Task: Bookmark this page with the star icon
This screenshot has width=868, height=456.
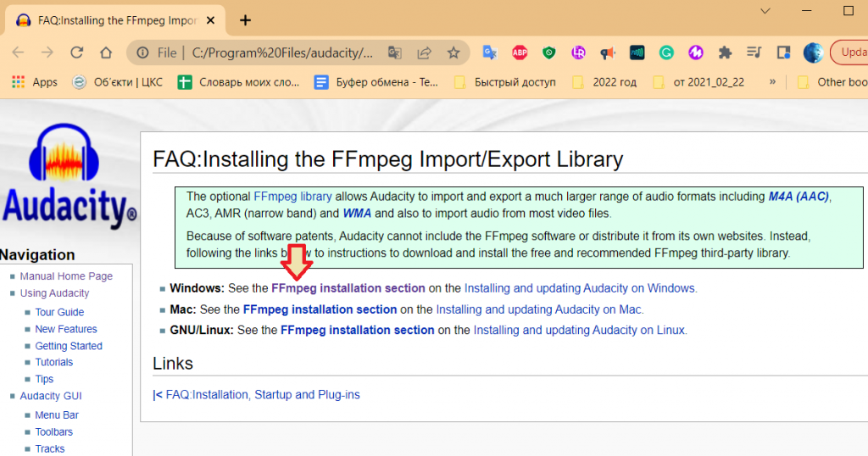Action: [x=453, y=53]
